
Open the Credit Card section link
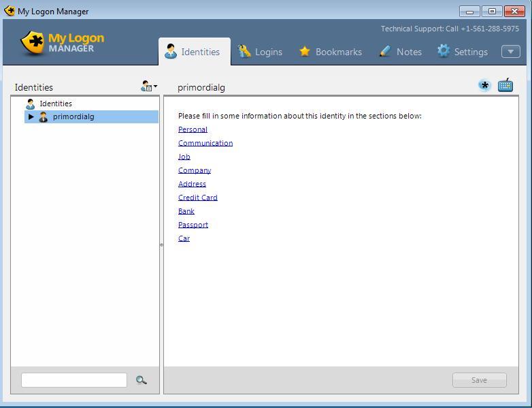click(198, 198)
